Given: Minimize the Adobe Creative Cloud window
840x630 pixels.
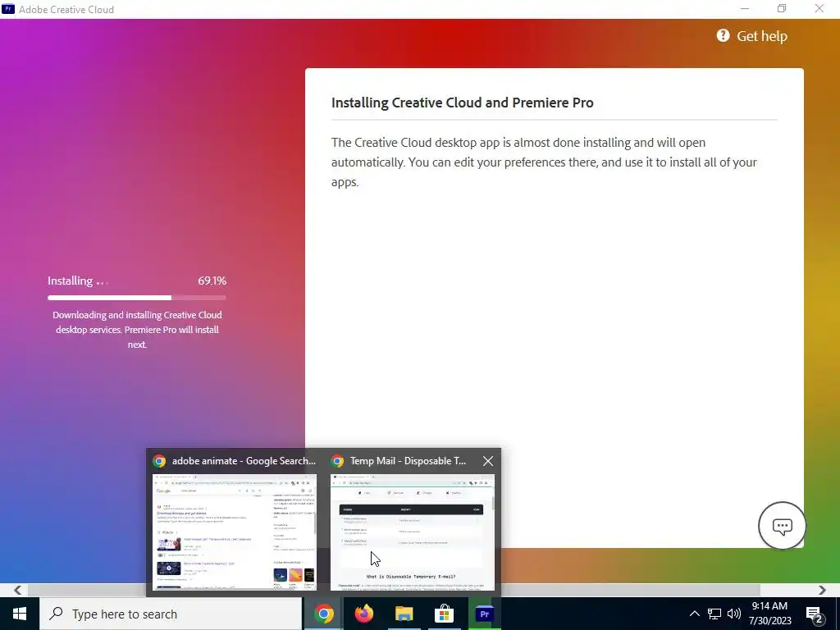Looking at the screenshot, I should tap(745, 8).
